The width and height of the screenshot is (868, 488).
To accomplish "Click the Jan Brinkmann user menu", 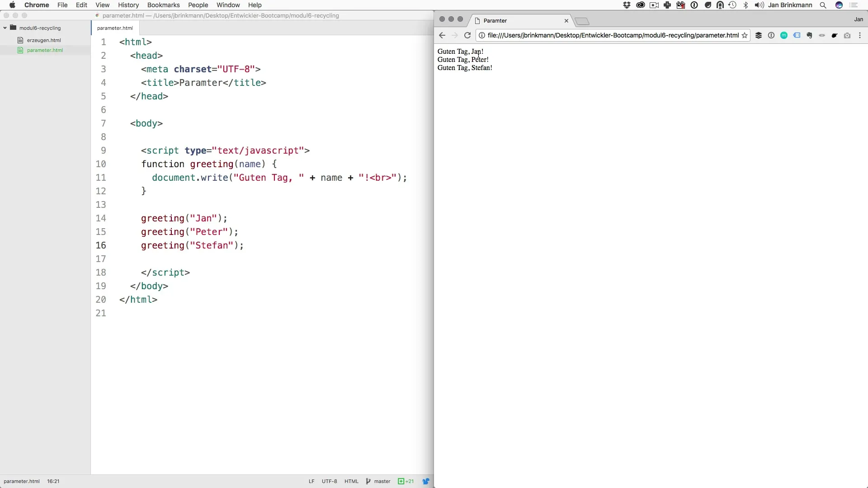I will (790, 5).
